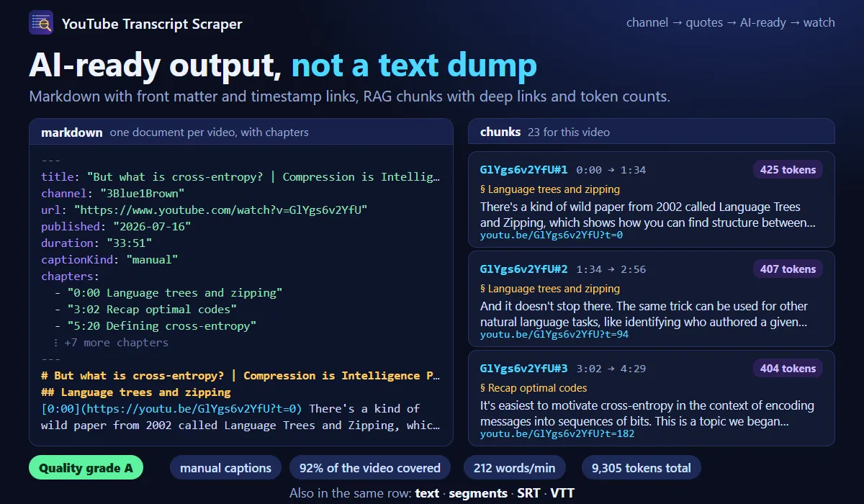Click the 1:34 → 2:56 time range
Screen dimensions: 864x504
click(x=611, y=269)
